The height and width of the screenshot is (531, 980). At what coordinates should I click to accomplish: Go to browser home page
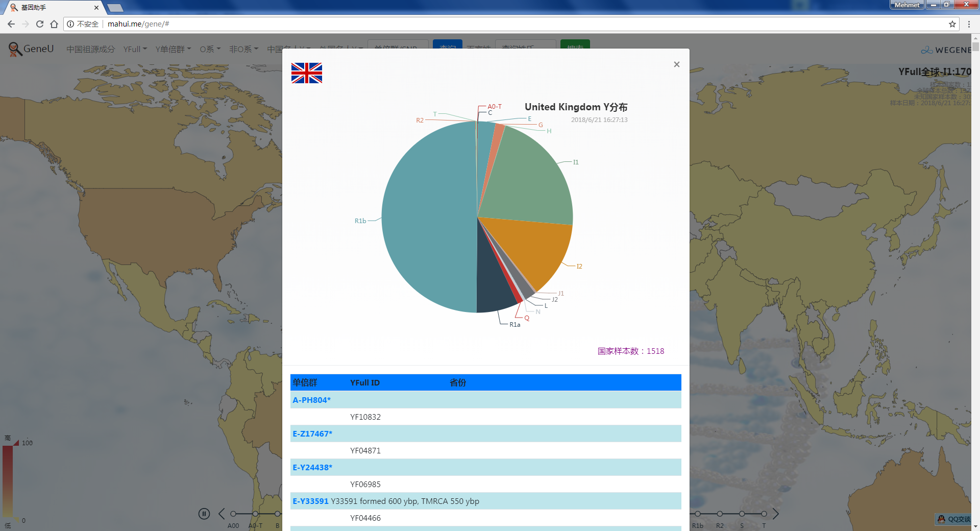(54, 24)
